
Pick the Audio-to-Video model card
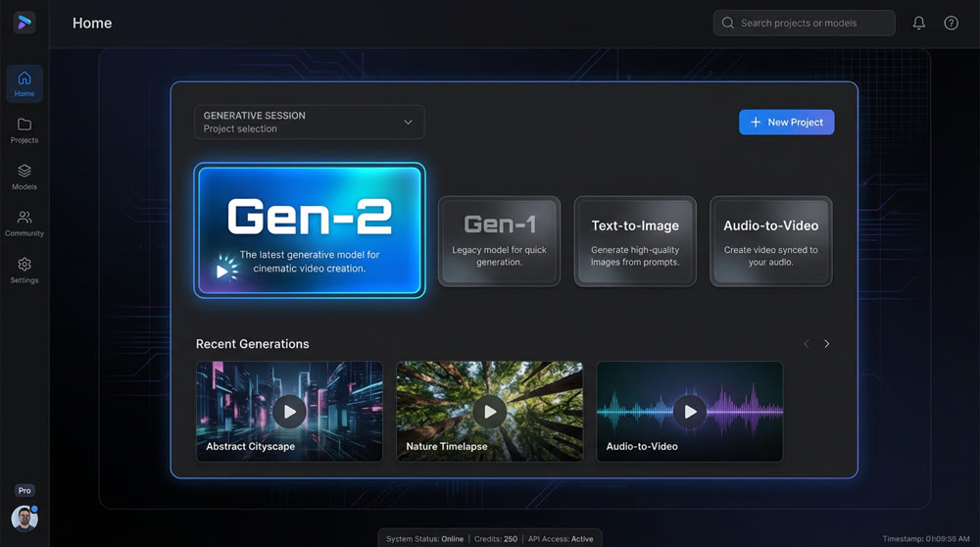coord(770,241)
